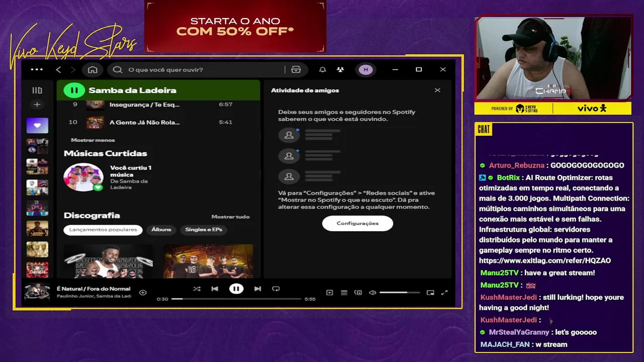
Task: Select the 'Álbuns' filter chip
Action: point(162,230)
